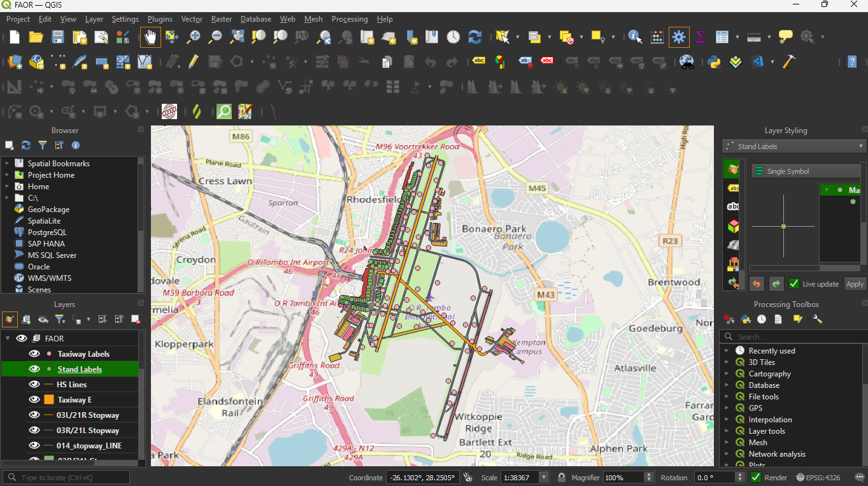Image resolution: width=868 pixels, height=486 pixels.
Task: Open the Processing Toolbox gear icon
Action: point(679,37)
